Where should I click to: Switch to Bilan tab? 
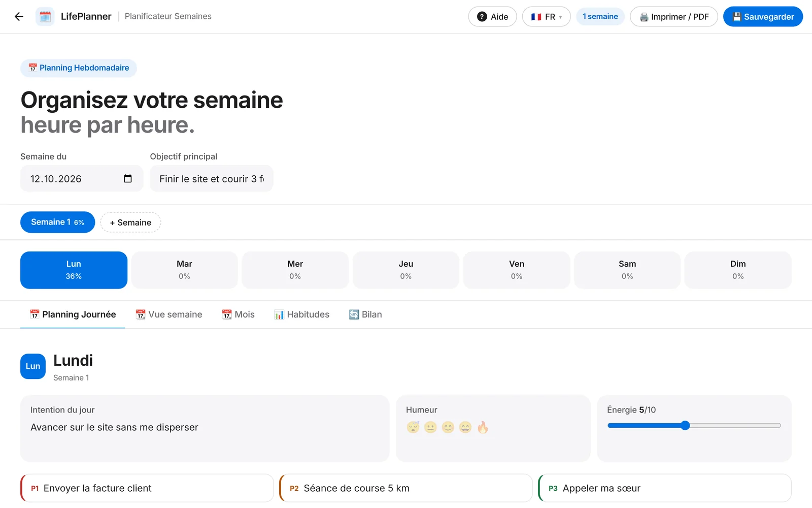tap(365, 314)
